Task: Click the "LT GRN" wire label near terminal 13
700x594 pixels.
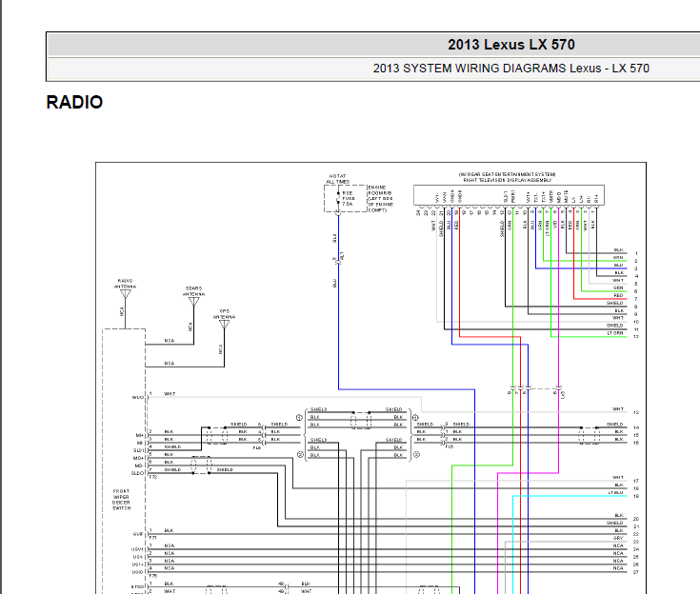Action: click(x=614, y=333)
